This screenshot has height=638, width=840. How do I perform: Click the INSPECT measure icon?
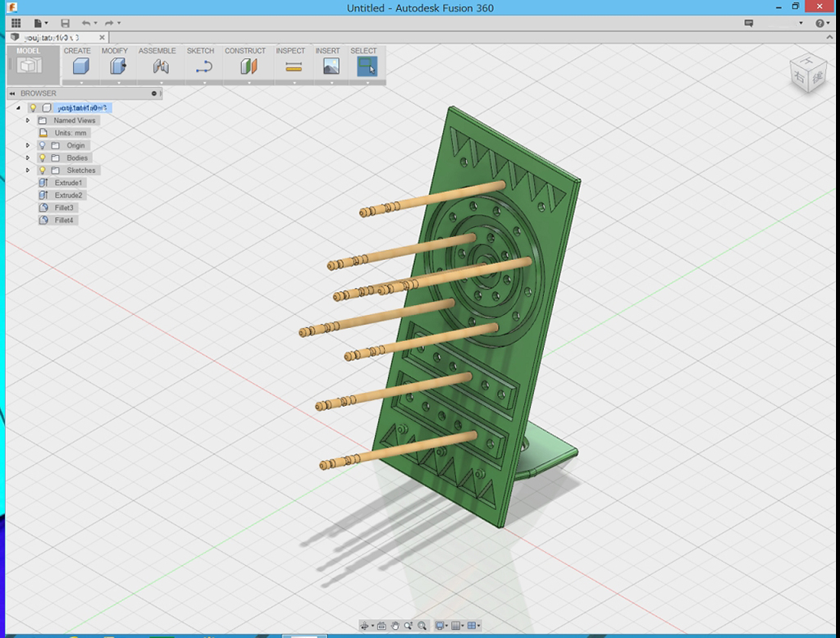[294, 66]
